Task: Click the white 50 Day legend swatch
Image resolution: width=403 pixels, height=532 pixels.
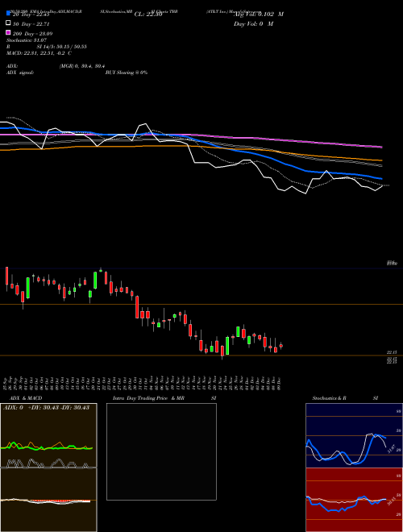Action: (8, 23)
